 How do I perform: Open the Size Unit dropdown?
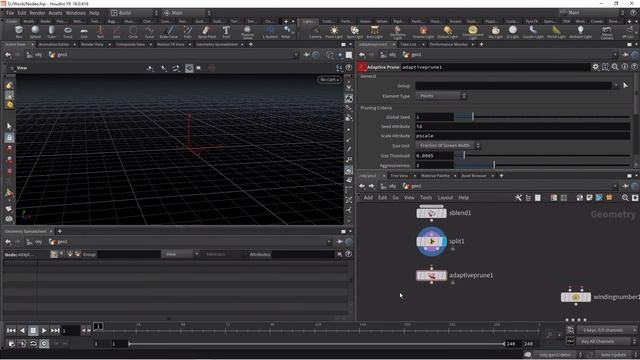pos(448,146)
